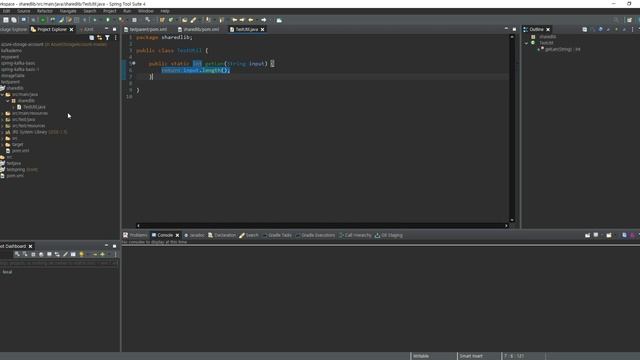Close the Console tab
640x360 pixels.
177,235
